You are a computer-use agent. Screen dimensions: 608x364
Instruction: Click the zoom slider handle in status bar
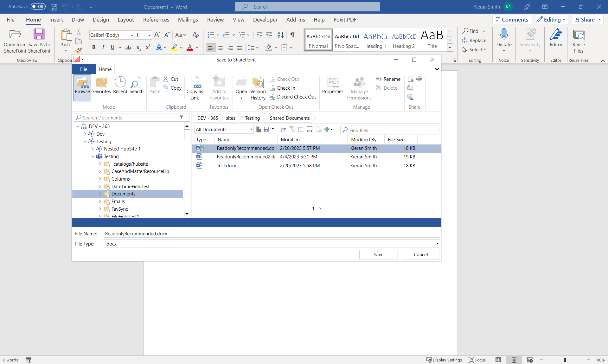(565, 360)
